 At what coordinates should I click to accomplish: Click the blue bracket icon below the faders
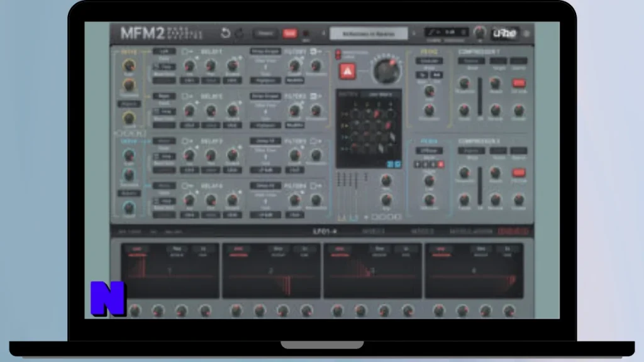353,217
